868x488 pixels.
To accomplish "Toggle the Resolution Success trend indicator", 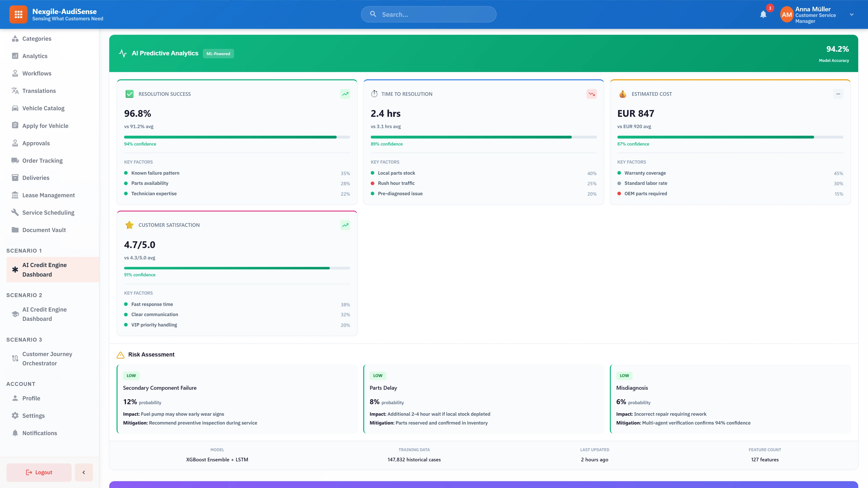I will (x=345, y=94).
